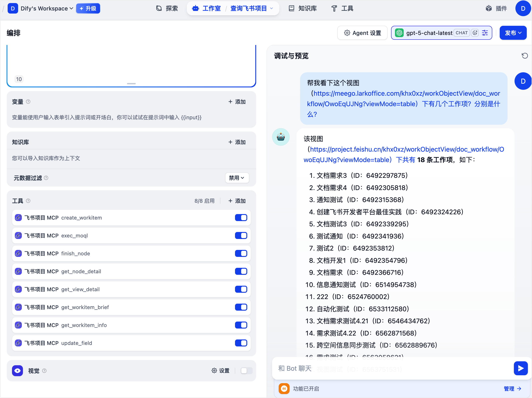Click the Dify workspace D logo icon

click(13, 9)
